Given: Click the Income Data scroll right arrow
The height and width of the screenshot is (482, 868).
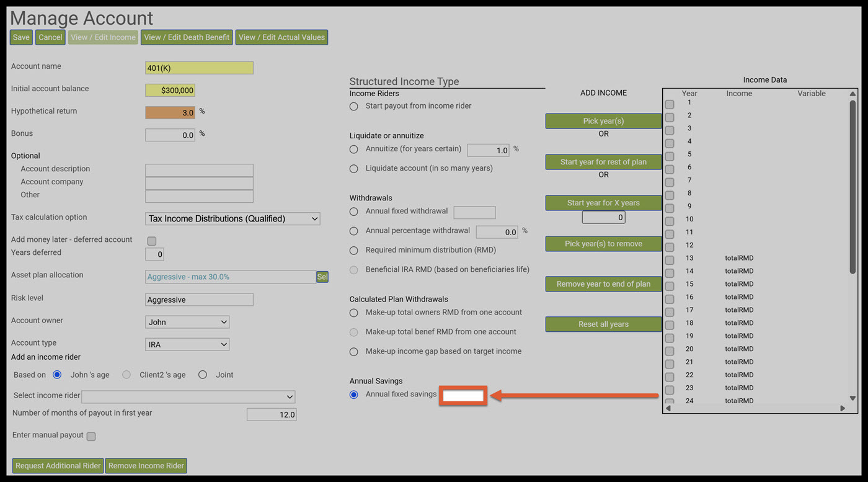Looking at the screenshot, I should [843, 408].
